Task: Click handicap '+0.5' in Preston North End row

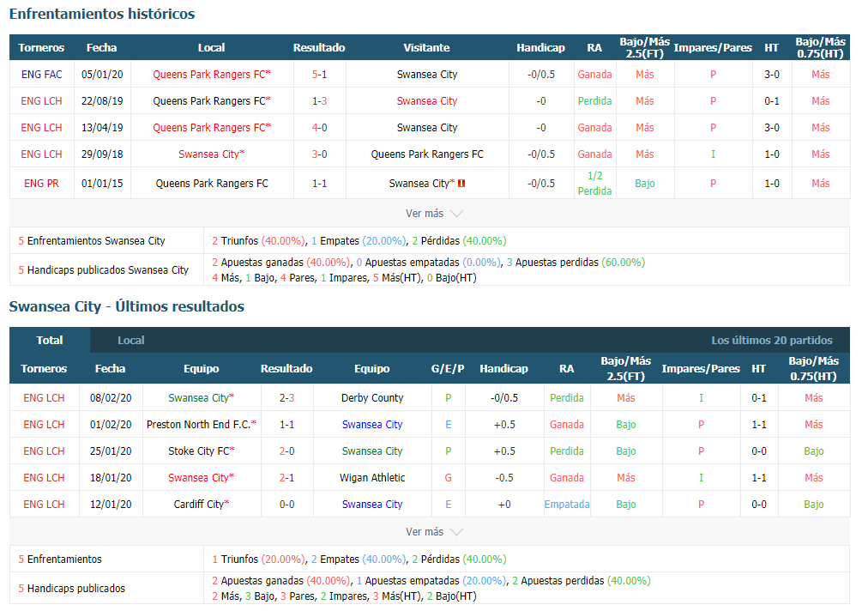Action: (504, 424)
